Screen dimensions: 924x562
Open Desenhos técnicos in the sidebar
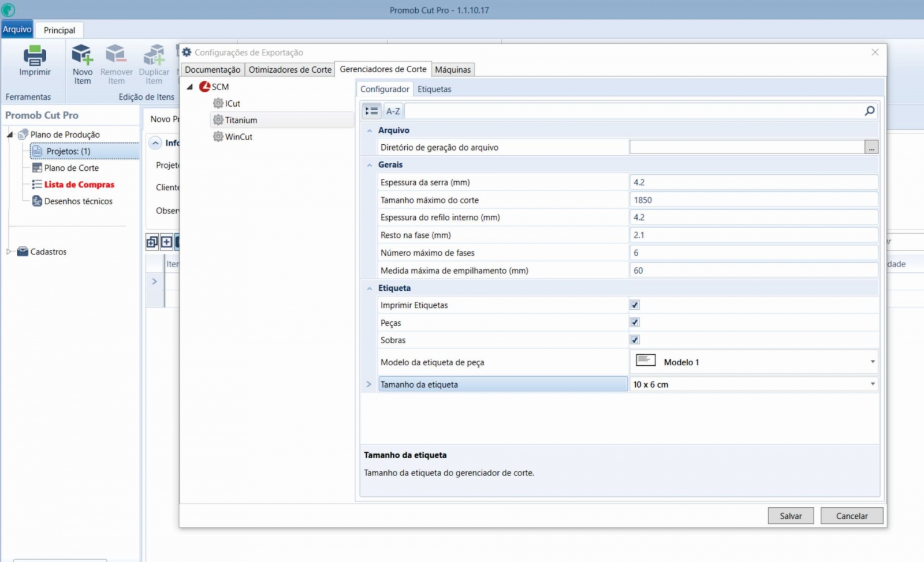coord(78,201)
